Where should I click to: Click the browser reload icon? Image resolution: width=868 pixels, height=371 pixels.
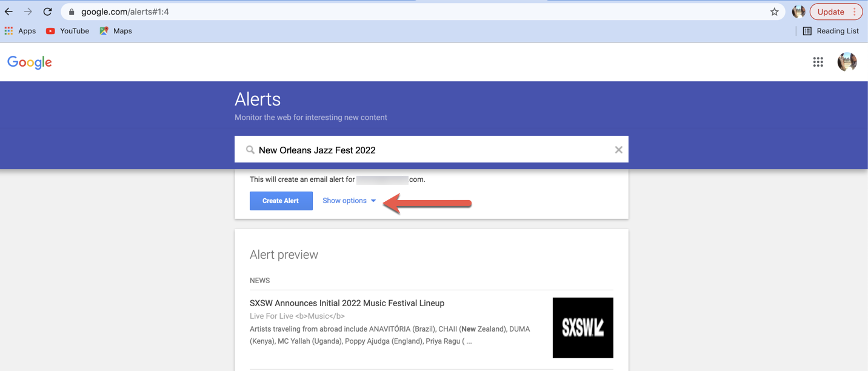(47, 11)
